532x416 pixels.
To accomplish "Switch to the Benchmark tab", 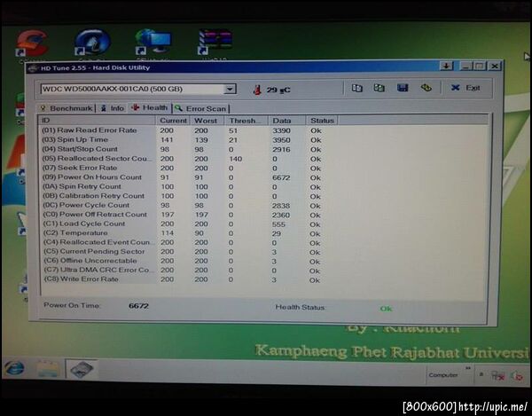I will [66, 108].
